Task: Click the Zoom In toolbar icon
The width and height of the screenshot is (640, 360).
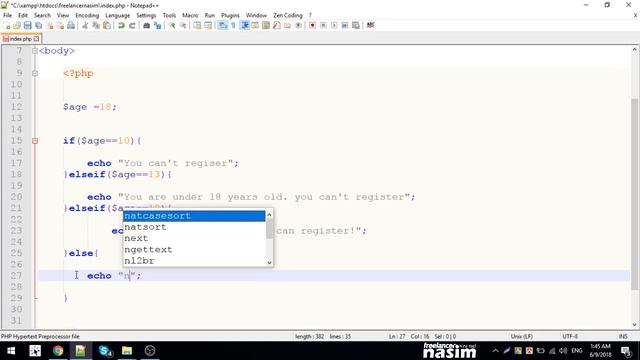Action: (172, 25)
